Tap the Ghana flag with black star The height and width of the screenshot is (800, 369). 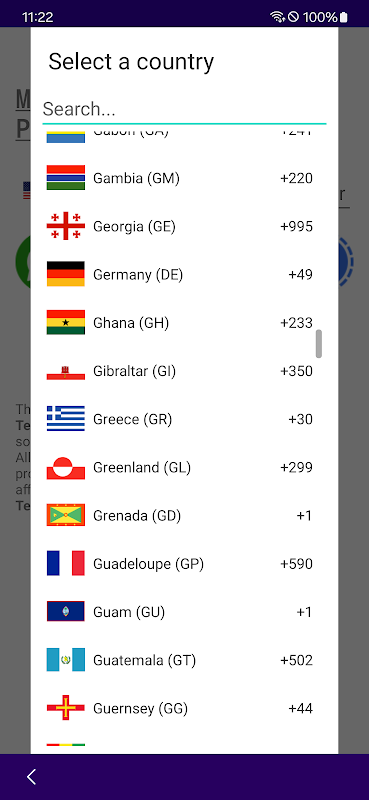[x=66, y=322]
